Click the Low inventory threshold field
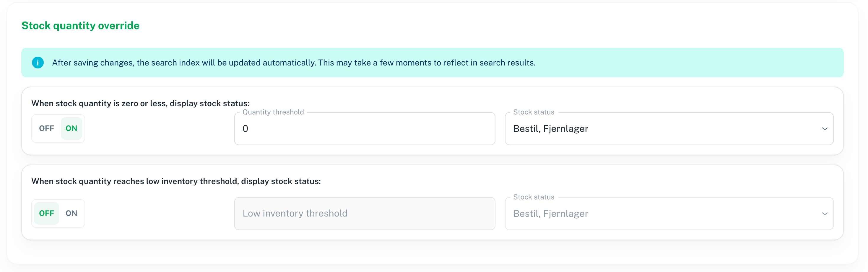This screenshot has height=272, width=868. [x=365, y=213]
